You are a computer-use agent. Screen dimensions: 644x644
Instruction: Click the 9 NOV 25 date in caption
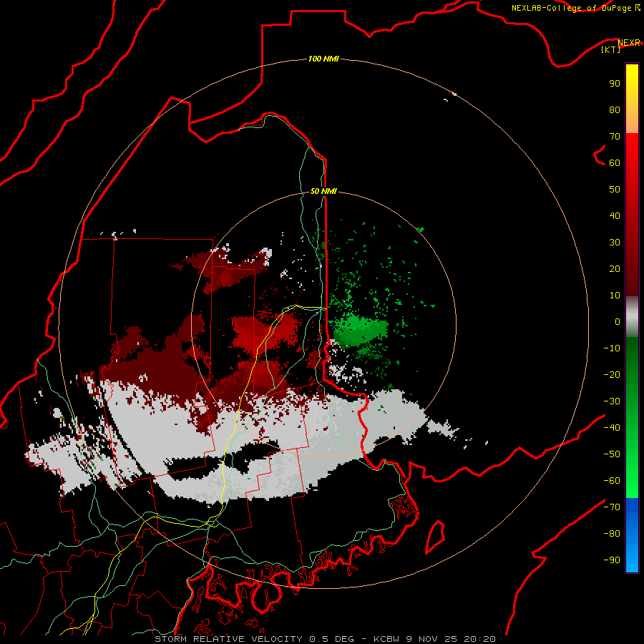coord(431,639)
